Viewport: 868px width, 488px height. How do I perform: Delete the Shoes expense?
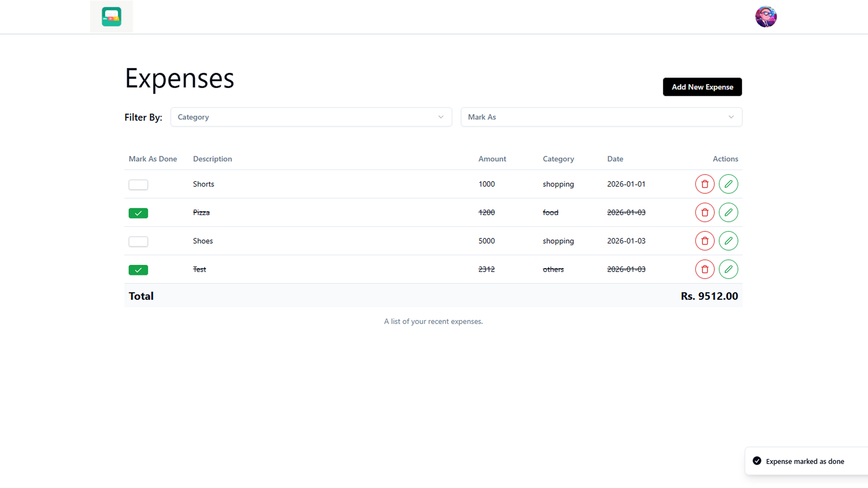point(704,241)
